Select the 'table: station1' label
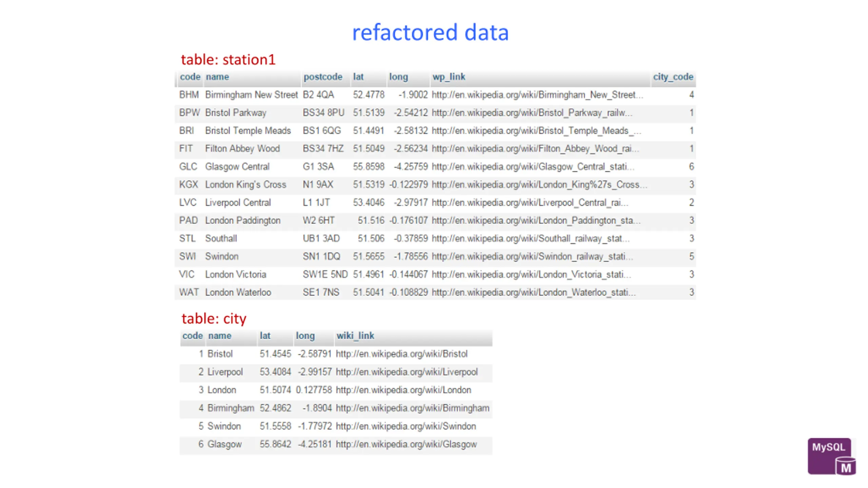Image resolution: width=868 pixels, height=488 pixels. 228,60
